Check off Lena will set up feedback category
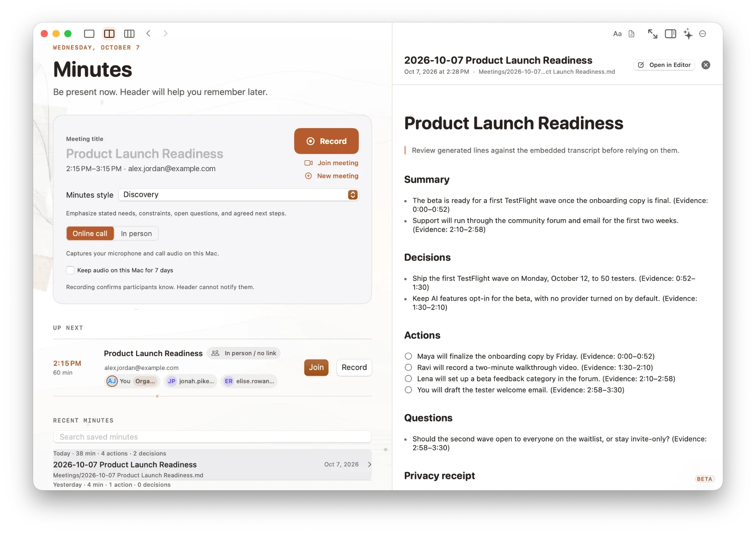756x534 pixels. pos(408,379)
